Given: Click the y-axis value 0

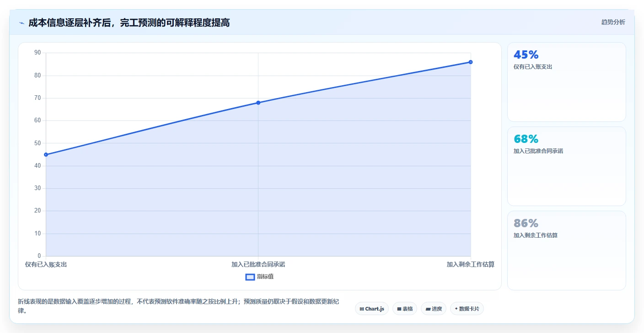Looking at the screenshot, I should tap(39, 256).
